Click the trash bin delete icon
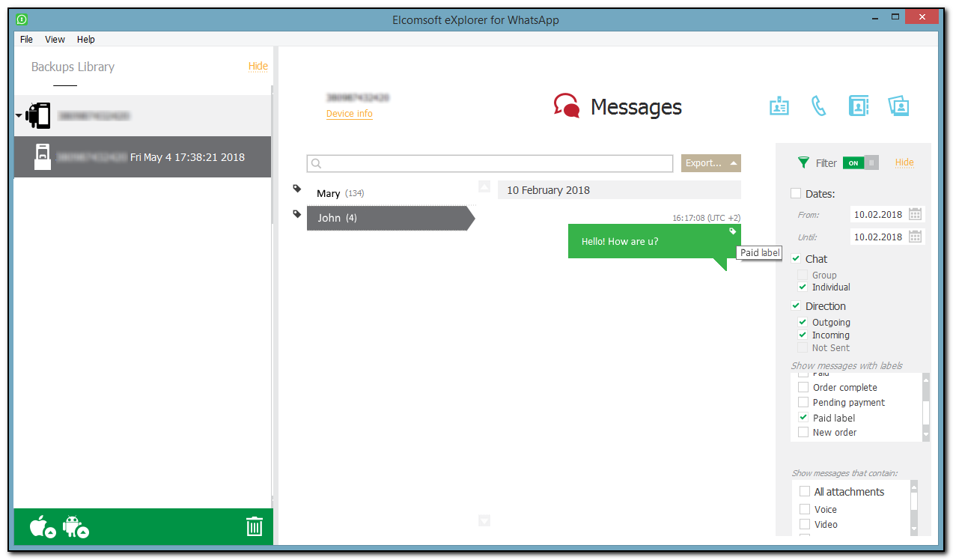 tap(255, 527)
